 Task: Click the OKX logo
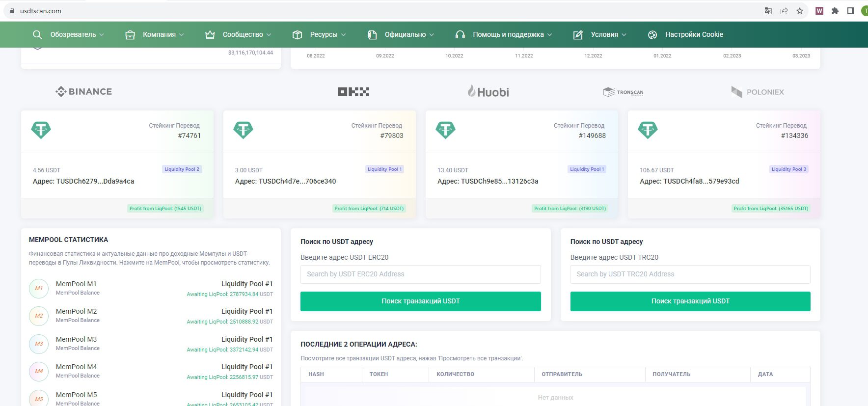pos(353,92)
